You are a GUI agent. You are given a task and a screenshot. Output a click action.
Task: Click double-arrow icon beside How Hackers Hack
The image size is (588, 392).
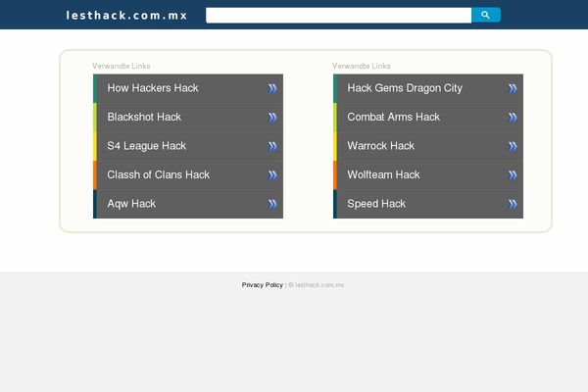[x=272, y=88]
